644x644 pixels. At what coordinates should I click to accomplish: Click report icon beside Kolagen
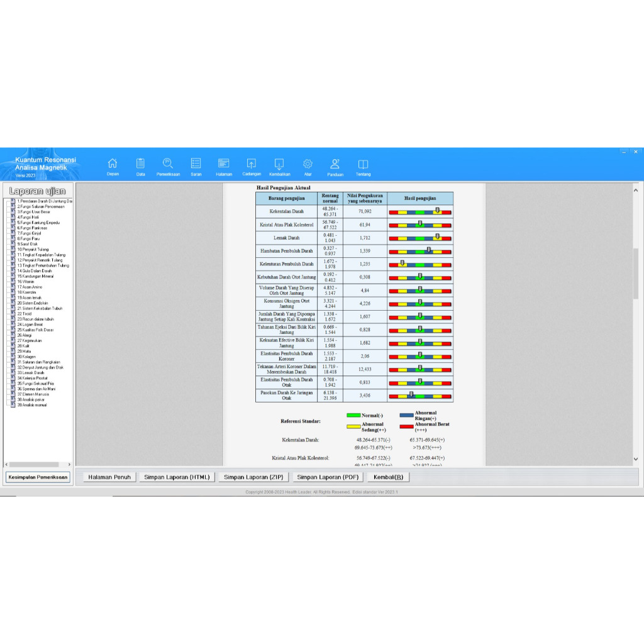pyautogui.click(x=13, y=357)
